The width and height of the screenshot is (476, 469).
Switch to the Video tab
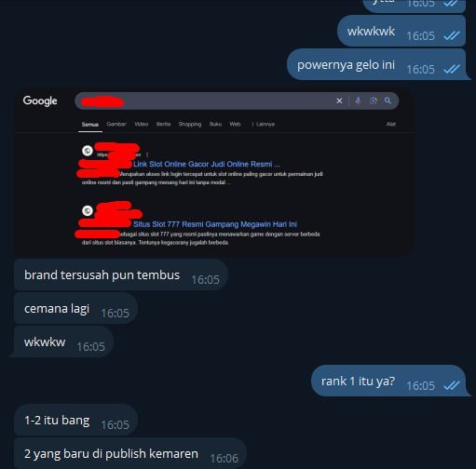point(141,124)
